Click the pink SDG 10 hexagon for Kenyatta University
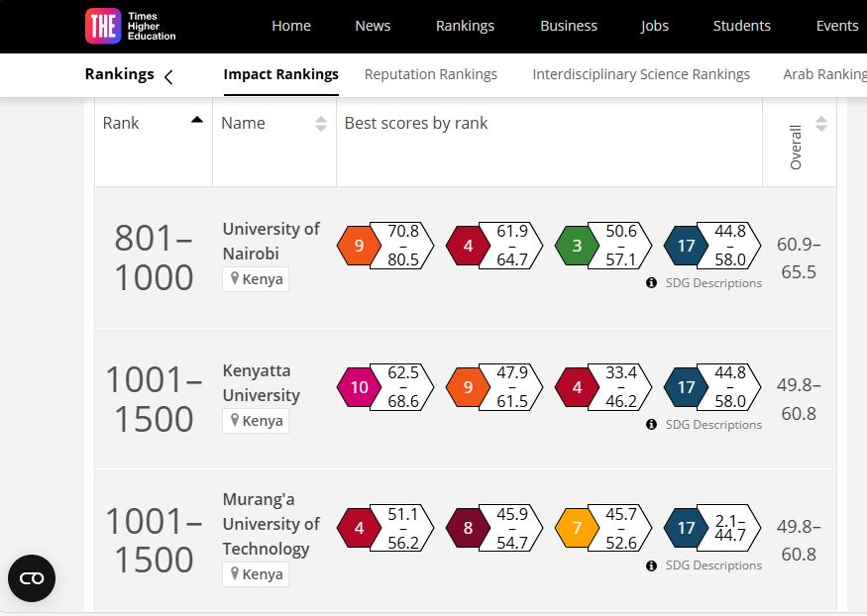The height and width of the screenshot is (616, 867). tap(359, 386)
